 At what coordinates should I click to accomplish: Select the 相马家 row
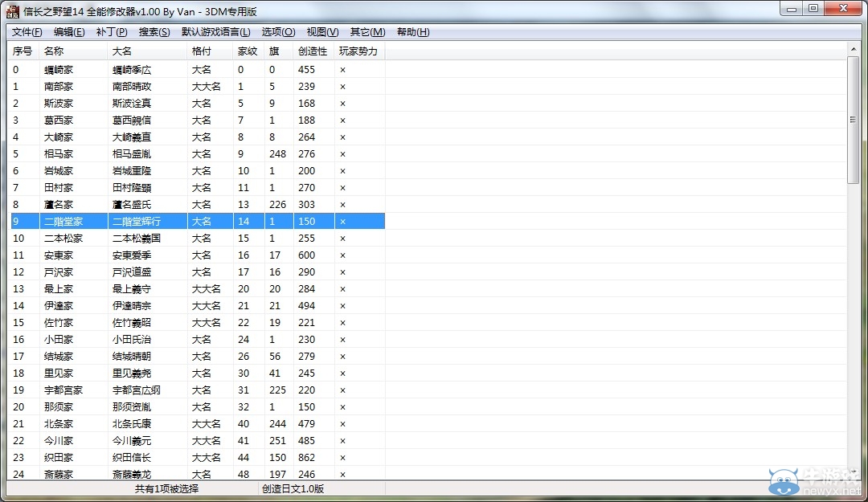198,154
